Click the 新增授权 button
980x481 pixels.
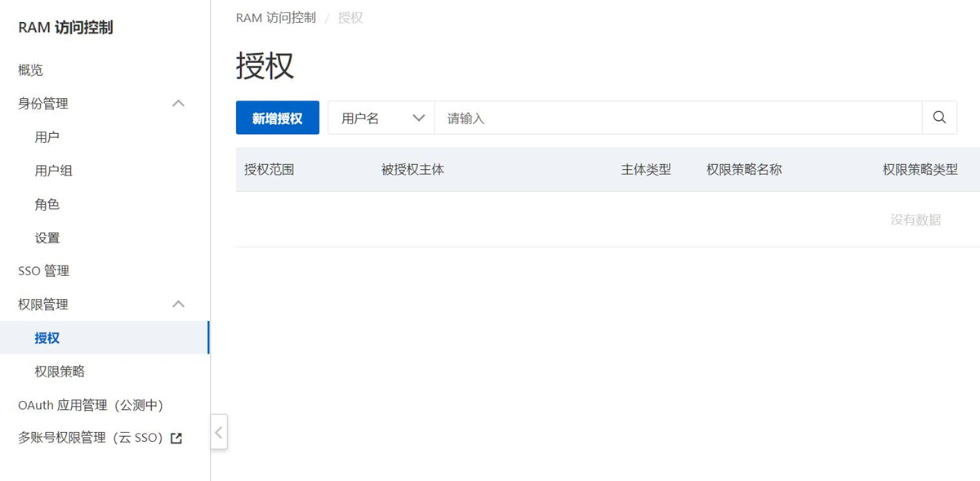(x=277, y=118)
